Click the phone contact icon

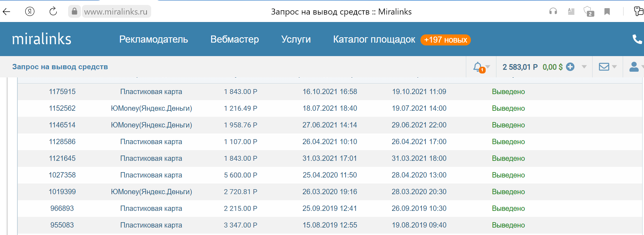637,39
